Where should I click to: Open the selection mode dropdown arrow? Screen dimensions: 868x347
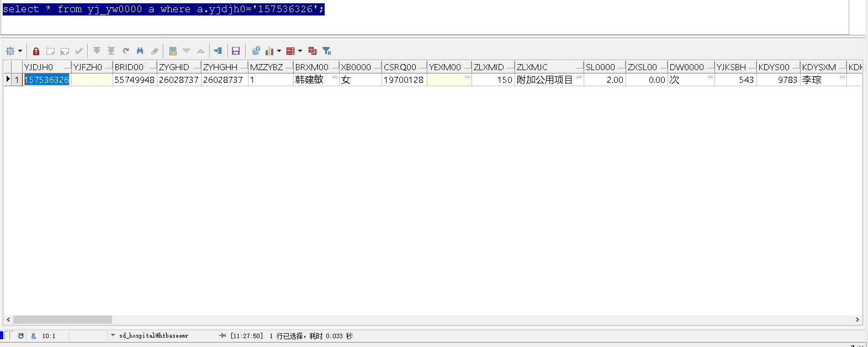tap(20, 51)
